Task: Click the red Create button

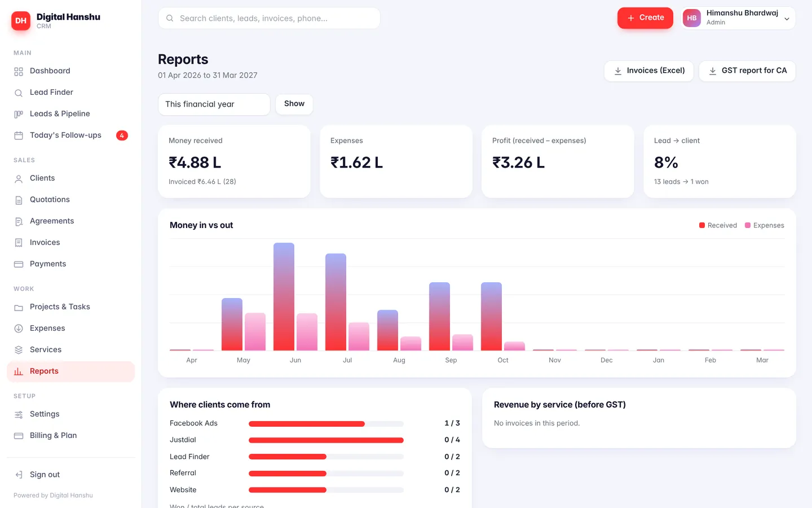Action: click(645, 18)
